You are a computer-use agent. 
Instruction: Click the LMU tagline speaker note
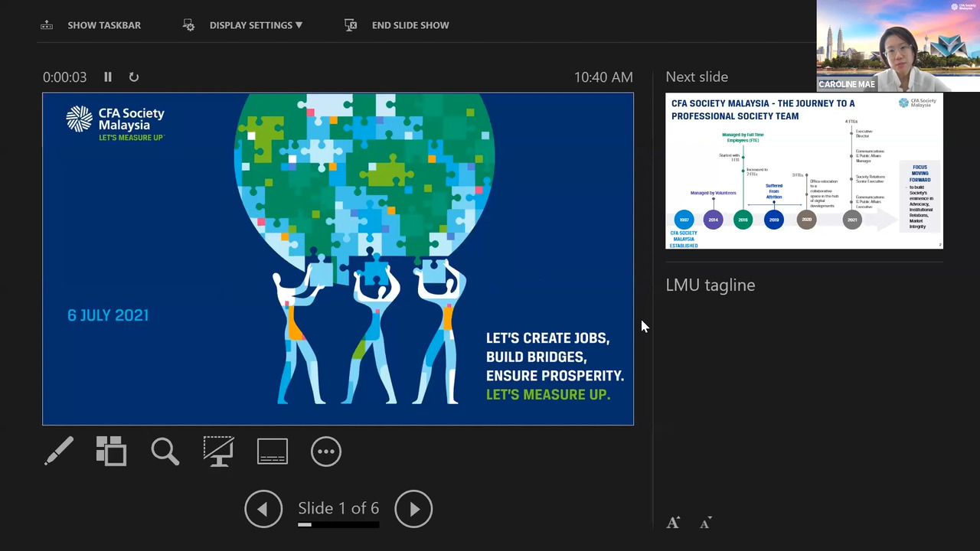pos(710,285)
